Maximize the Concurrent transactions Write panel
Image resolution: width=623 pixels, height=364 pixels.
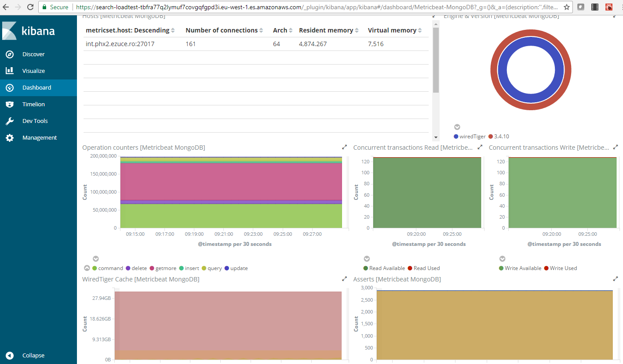point(616,147)
